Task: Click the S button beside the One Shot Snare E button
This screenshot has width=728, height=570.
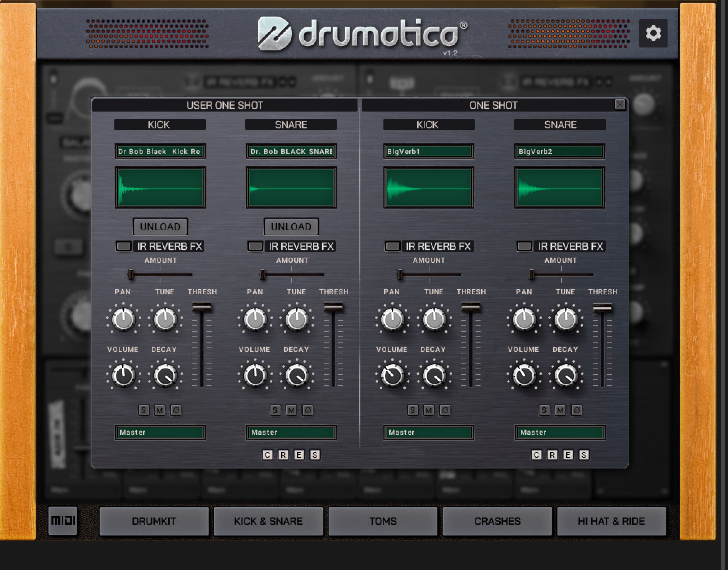Action: pyautogui.click(x=584, y=455)
